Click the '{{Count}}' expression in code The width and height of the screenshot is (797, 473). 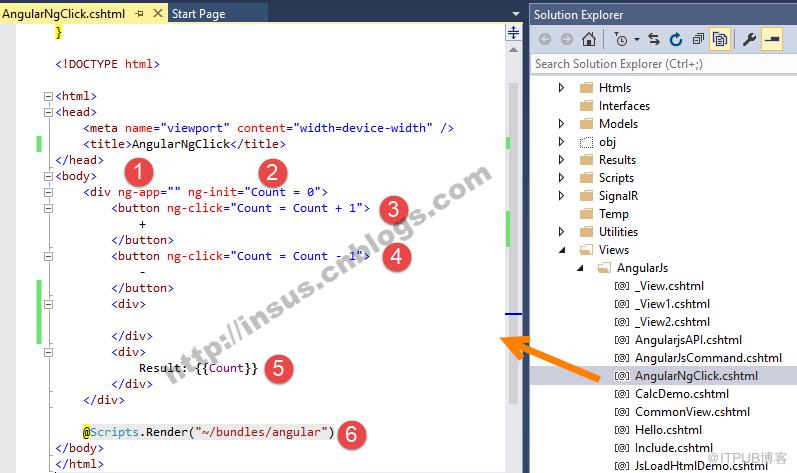226,368
